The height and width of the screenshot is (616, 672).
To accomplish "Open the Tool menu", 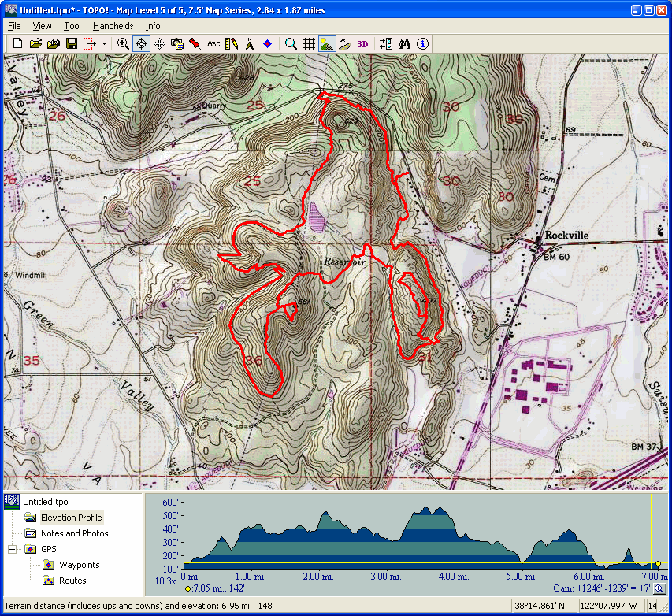I will pyautogui.click(x=72, y=26).
